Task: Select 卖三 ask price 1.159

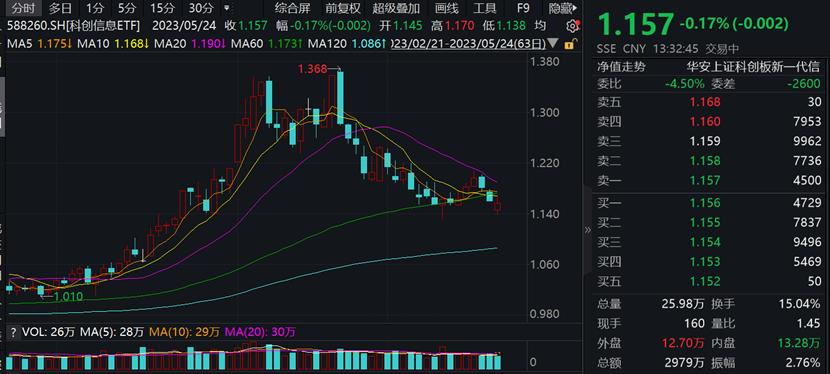Action: pos(705,141)
